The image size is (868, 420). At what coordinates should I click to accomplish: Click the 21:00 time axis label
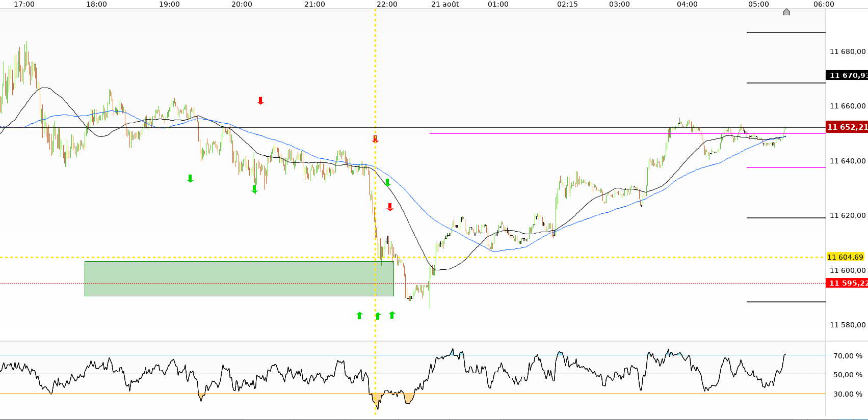(314, 4)
